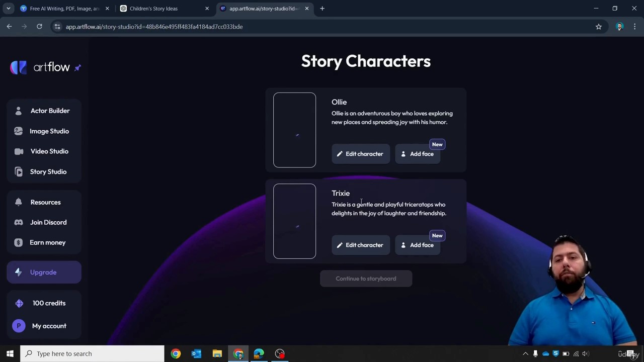The width and height of the screenshot is (644, 362).
Task: Click Join Discord in sidebar
Action: (x=44, y=222)
